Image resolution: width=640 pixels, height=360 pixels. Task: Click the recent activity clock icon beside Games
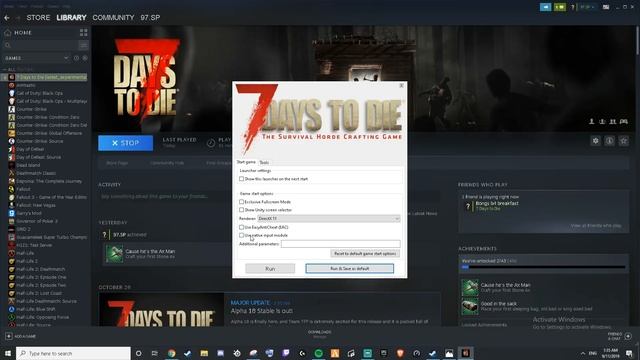[76, 58]
